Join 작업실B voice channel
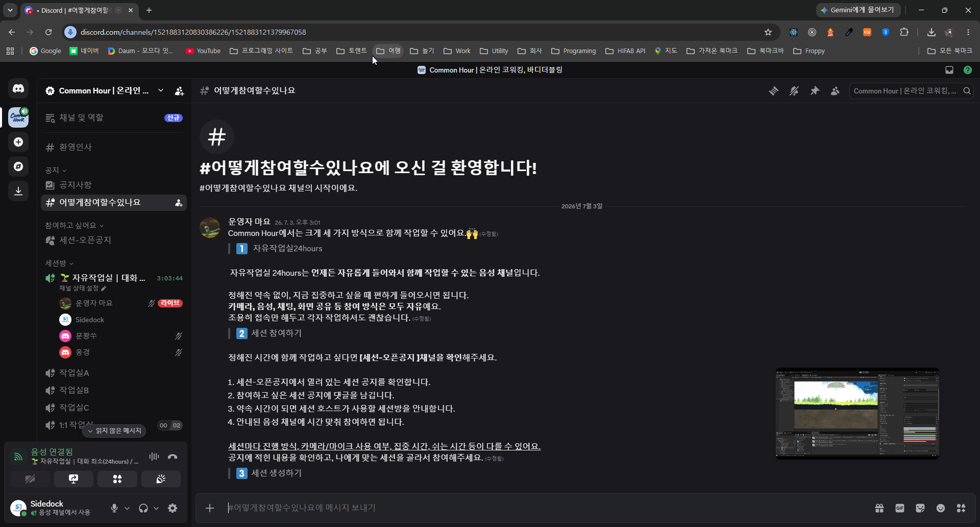 (x=114, y=390)
